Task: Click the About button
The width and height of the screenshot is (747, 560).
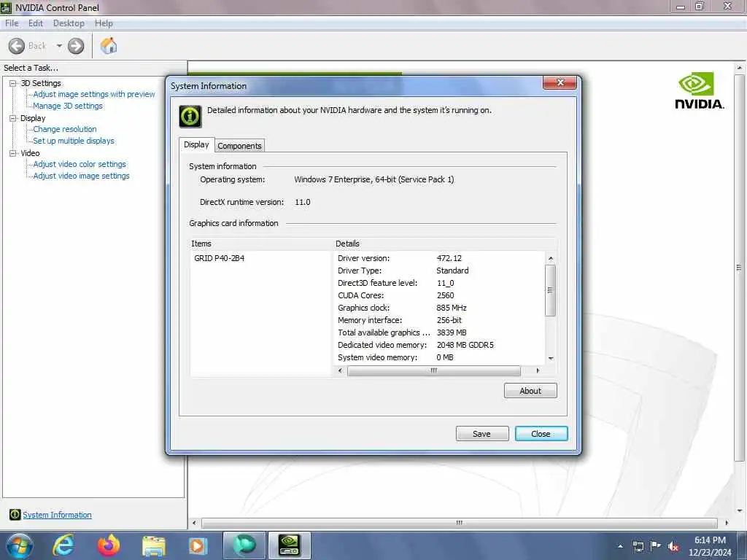Action: (530, 391)
